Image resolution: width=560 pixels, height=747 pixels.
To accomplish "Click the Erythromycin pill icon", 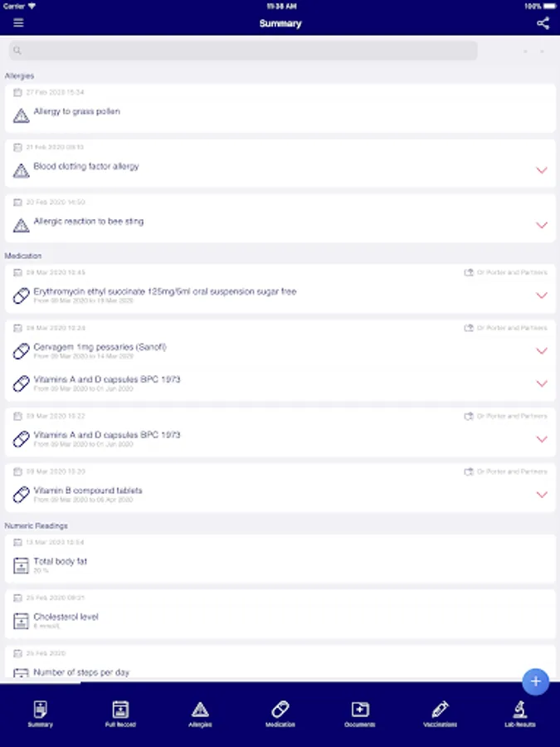I will click(x=22, y=295).
